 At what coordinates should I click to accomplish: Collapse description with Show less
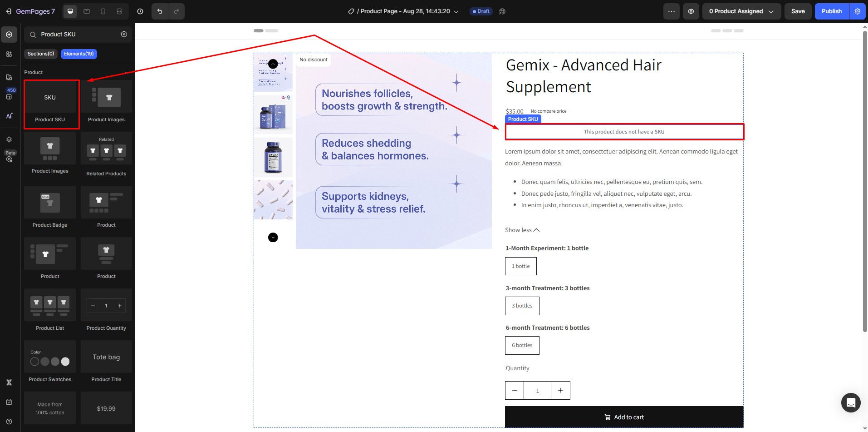pos(522,230)
